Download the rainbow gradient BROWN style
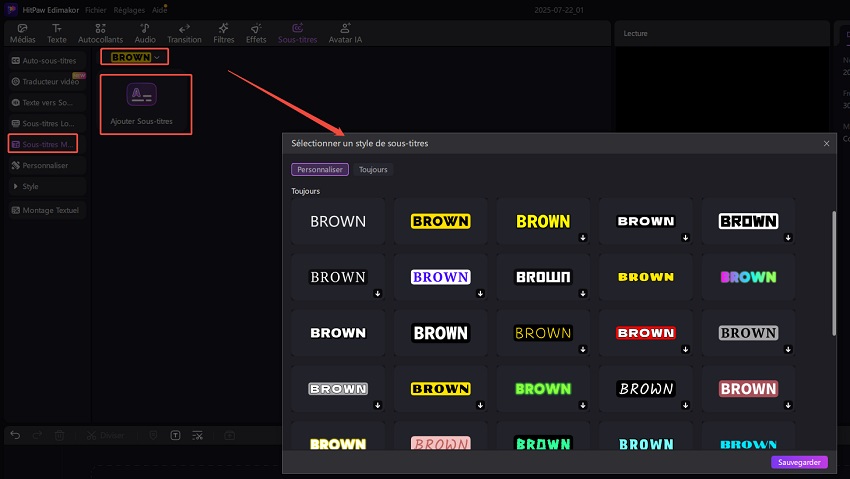This screenshot has height=479, width=850. [788, 294]
